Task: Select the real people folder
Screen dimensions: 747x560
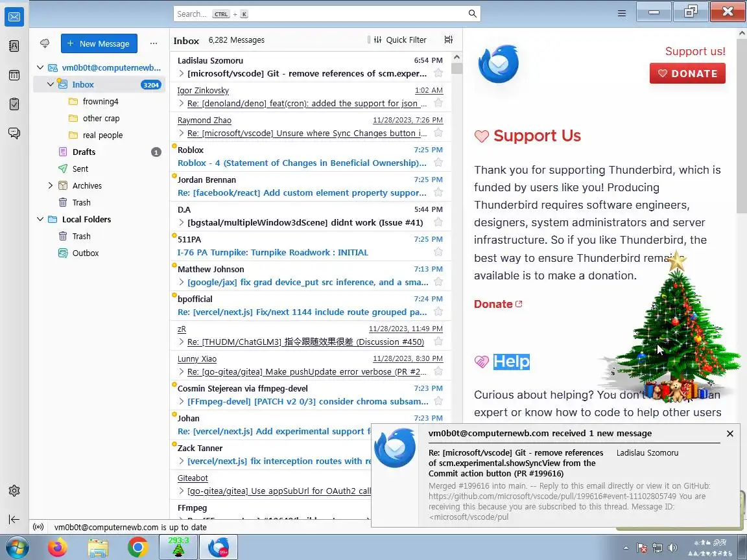Action: coord(102,135)
